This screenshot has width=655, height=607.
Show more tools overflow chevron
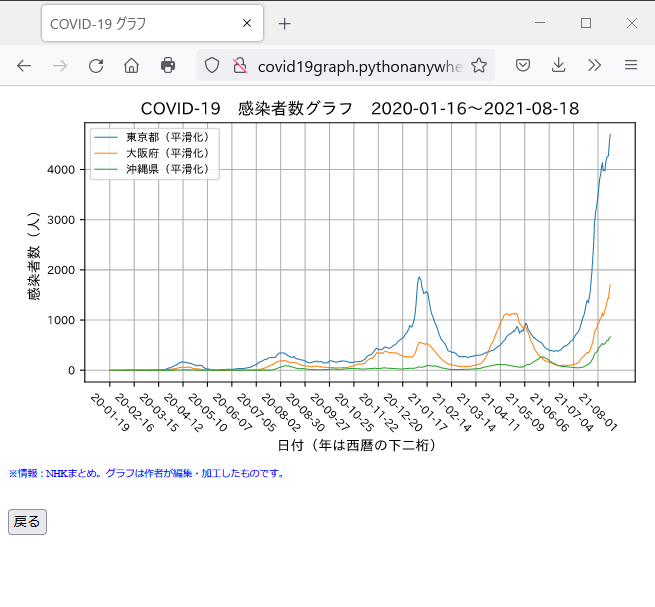pos(594,65)
